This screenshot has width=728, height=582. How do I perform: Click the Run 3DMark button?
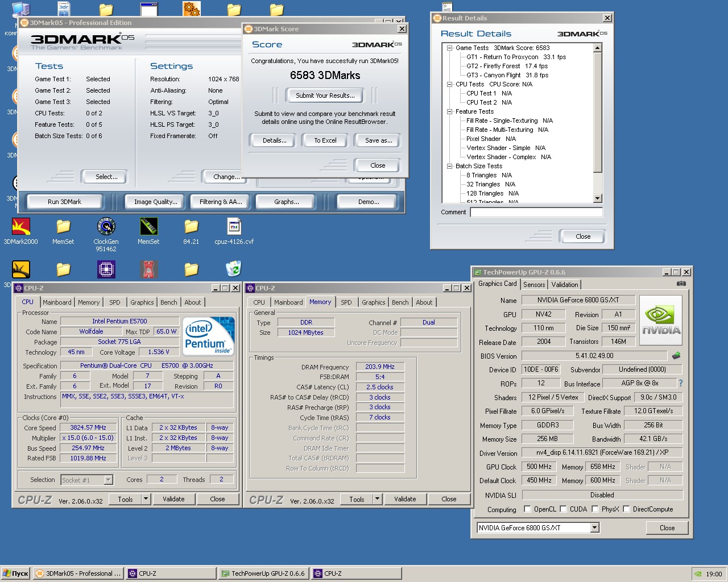tap(64, 202)
